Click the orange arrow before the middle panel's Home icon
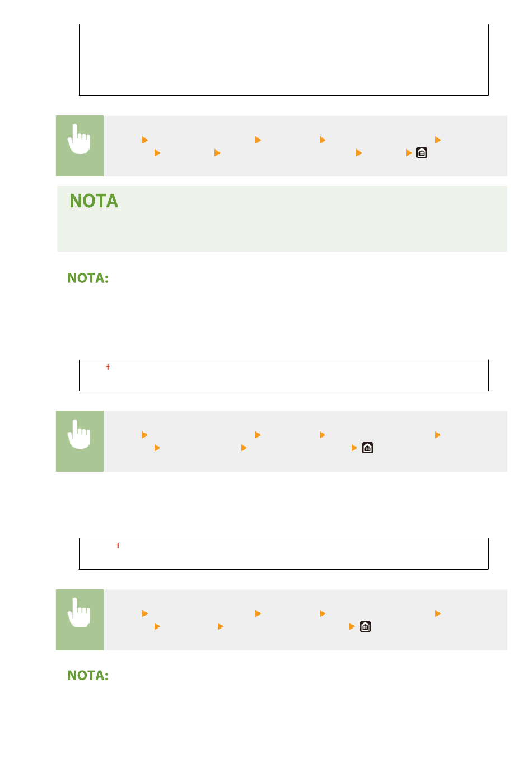The width and height of the screenshot is (532, 767). 354,448
